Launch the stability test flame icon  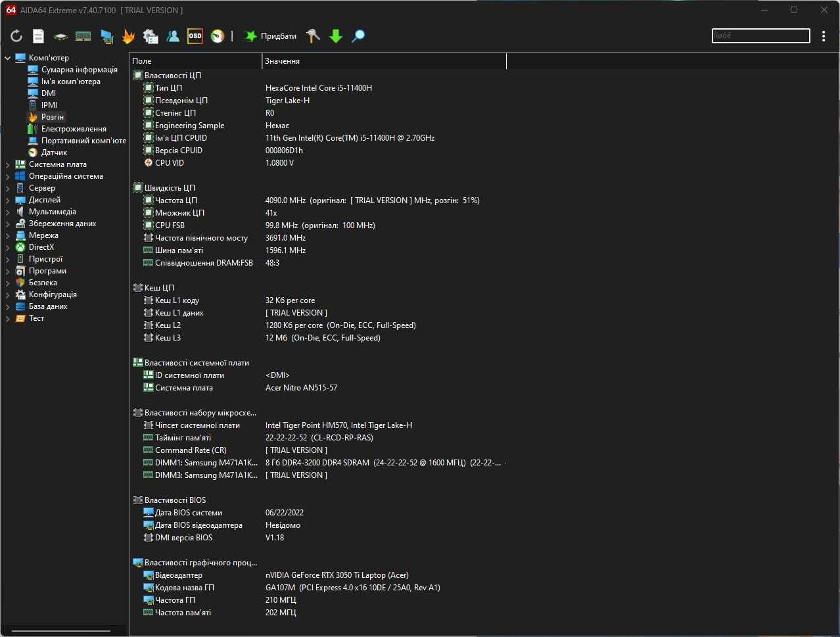pyautogui.click(x=128, y=36)
